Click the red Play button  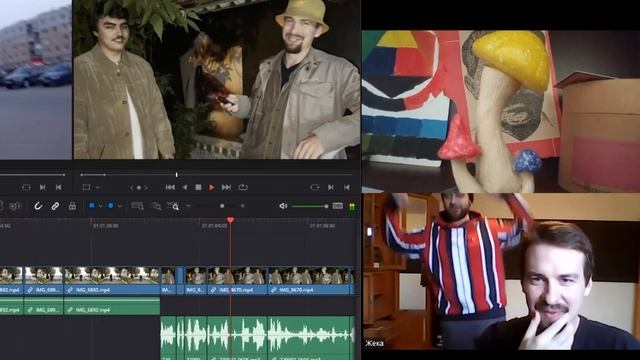211,187
